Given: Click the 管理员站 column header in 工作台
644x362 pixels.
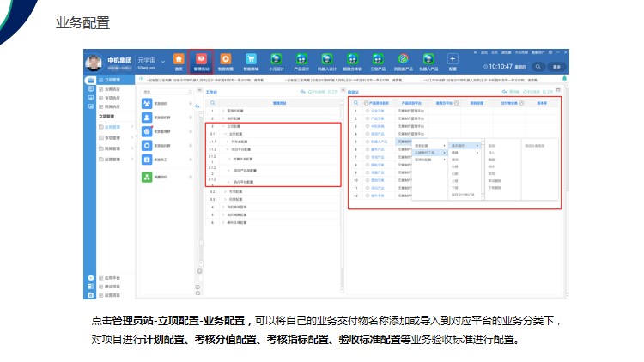Looking at the screenshot, I should pos(279,103).
